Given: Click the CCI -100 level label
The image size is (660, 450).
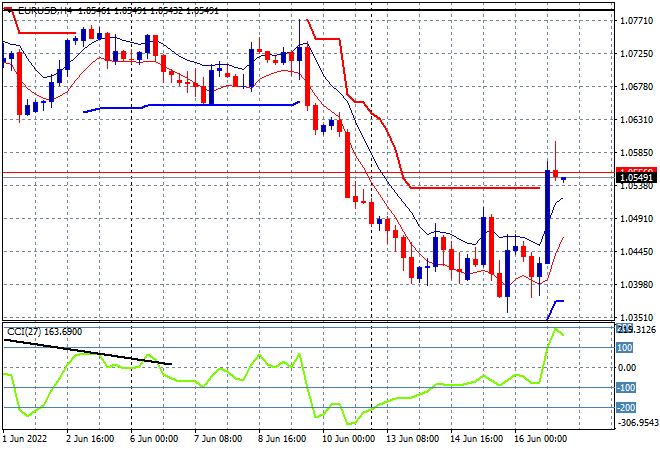Looking at the screenshot, I should [626, 388].
